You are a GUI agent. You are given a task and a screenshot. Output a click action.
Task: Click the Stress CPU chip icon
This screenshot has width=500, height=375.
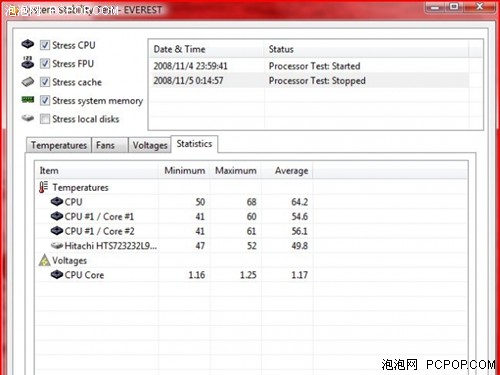coord(28,44)
